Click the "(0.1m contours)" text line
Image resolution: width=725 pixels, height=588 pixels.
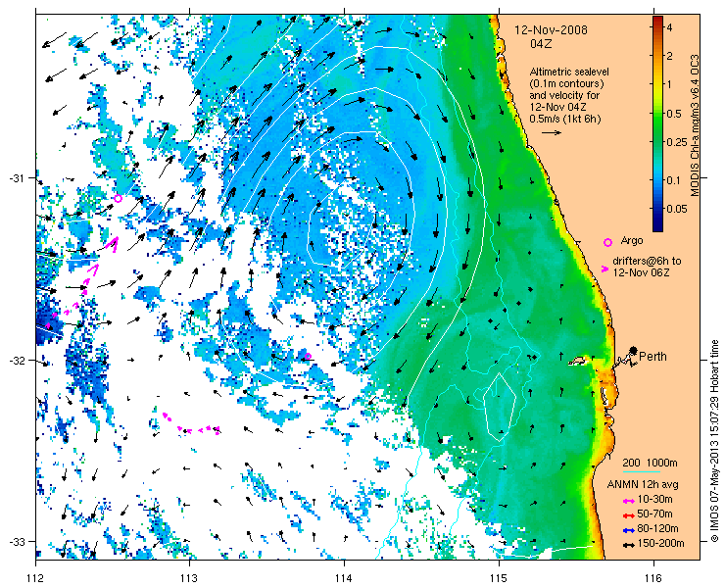(x=566, y=84)
